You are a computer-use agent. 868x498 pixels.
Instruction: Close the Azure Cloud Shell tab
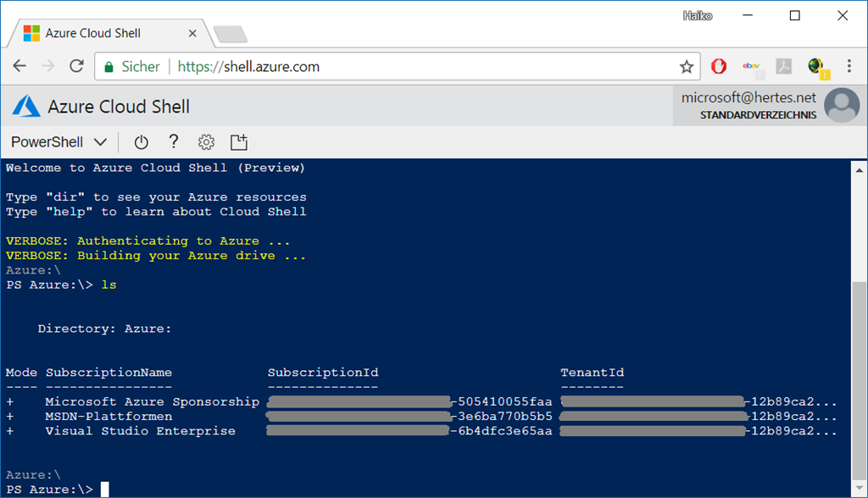pos(192,34)
